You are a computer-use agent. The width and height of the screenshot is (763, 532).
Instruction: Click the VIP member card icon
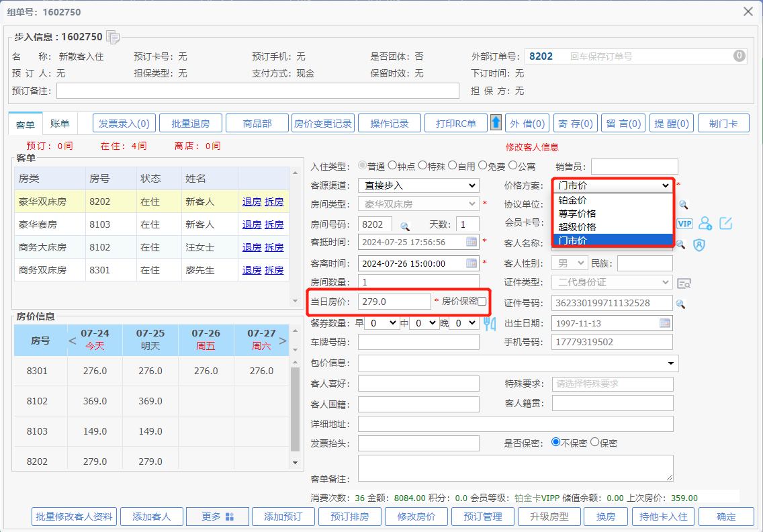[x=684, y=224]
